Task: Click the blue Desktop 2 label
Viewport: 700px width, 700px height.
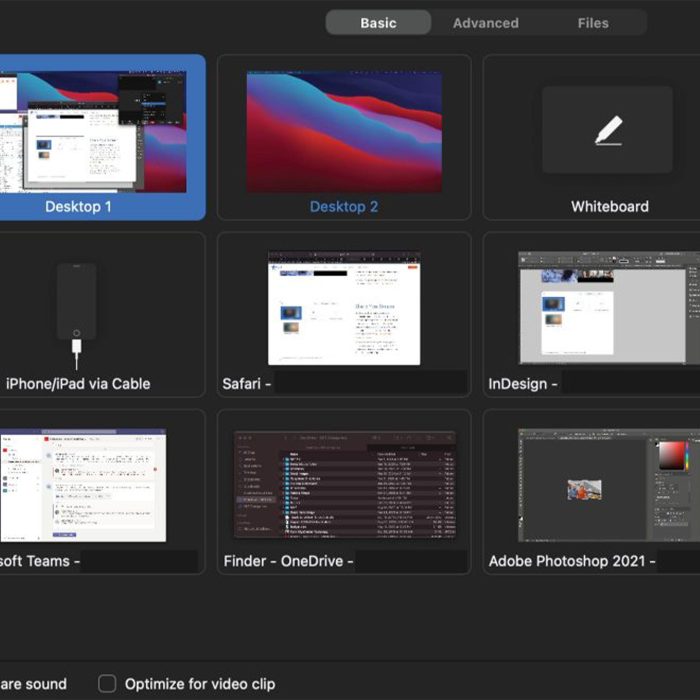Action: 344,207
